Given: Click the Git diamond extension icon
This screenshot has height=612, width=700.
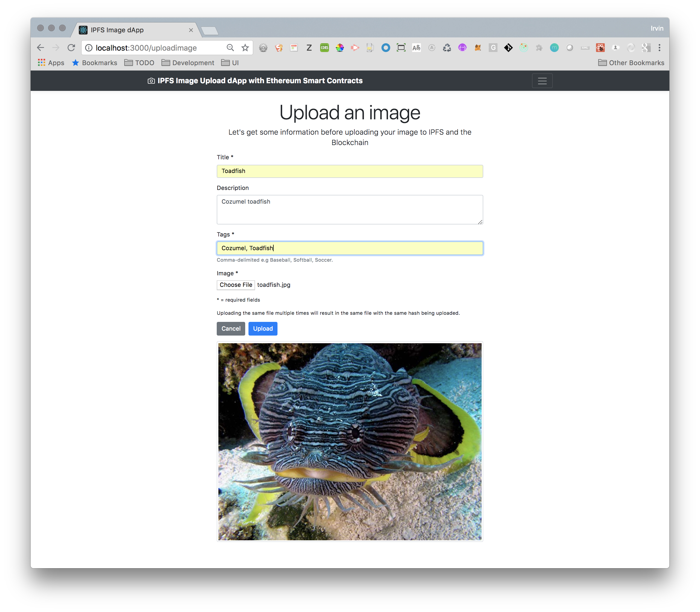Looking at the screenshot, I should pos(508,48).
